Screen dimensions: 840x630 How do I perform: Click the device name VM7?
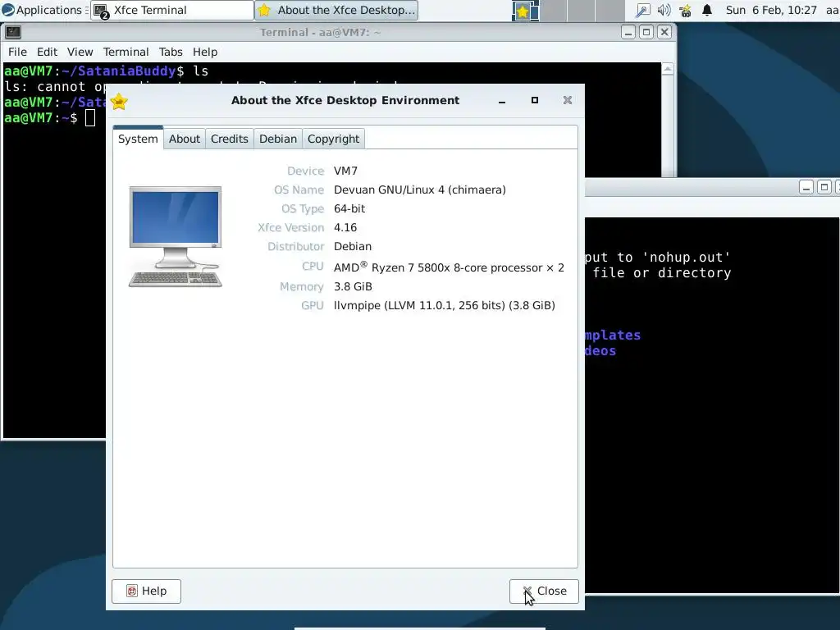(x=345, y=171)
